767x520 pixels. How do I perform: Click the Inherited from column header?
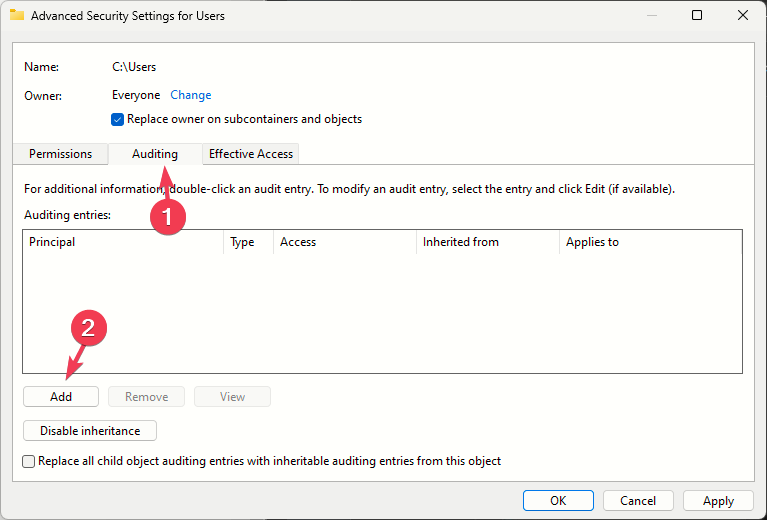(487, 242)
